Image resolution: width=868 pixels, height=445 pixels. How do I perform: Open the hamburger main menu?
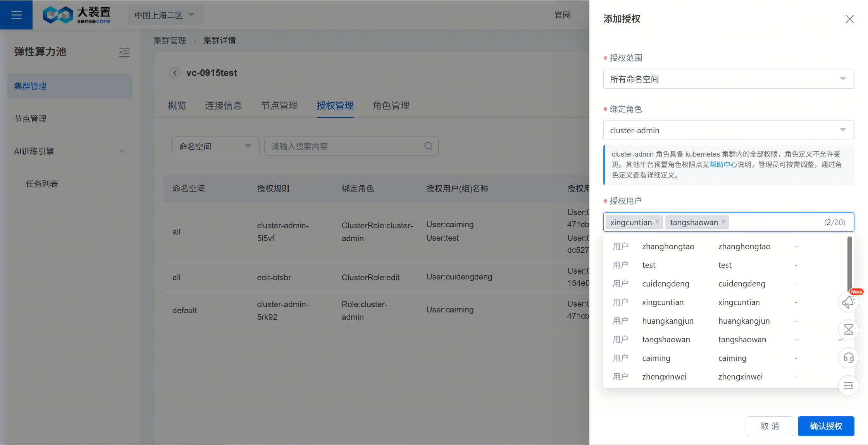pos(16,15)
